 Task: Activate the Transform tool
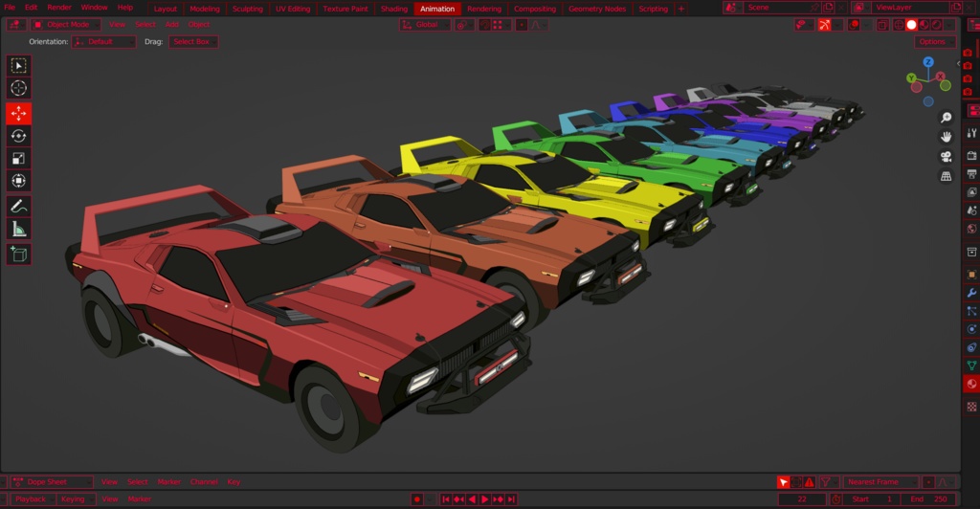19,181
